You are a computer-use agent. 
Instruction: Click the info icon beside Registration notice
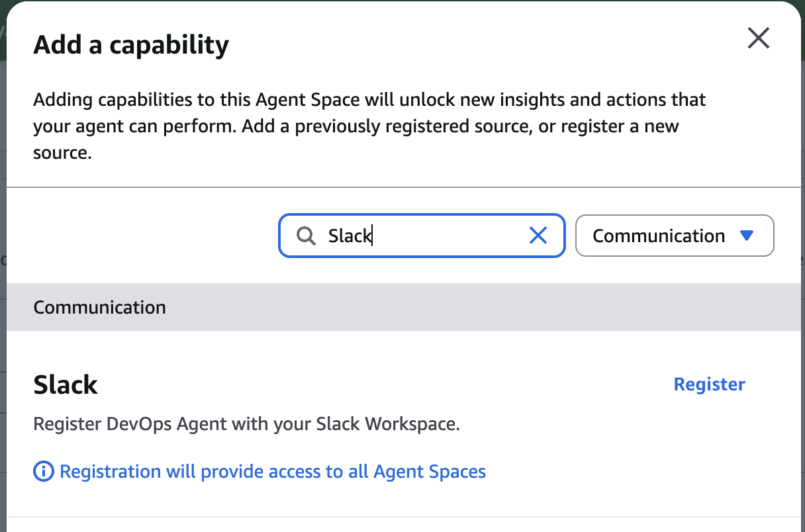click(x=43, y=472)
